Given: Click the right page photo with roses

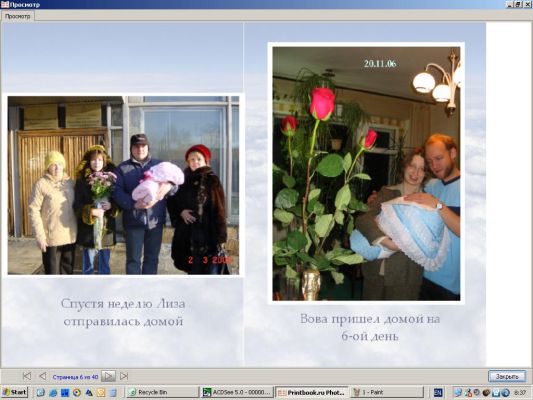Looking at the screenshot, I should 366,174.
